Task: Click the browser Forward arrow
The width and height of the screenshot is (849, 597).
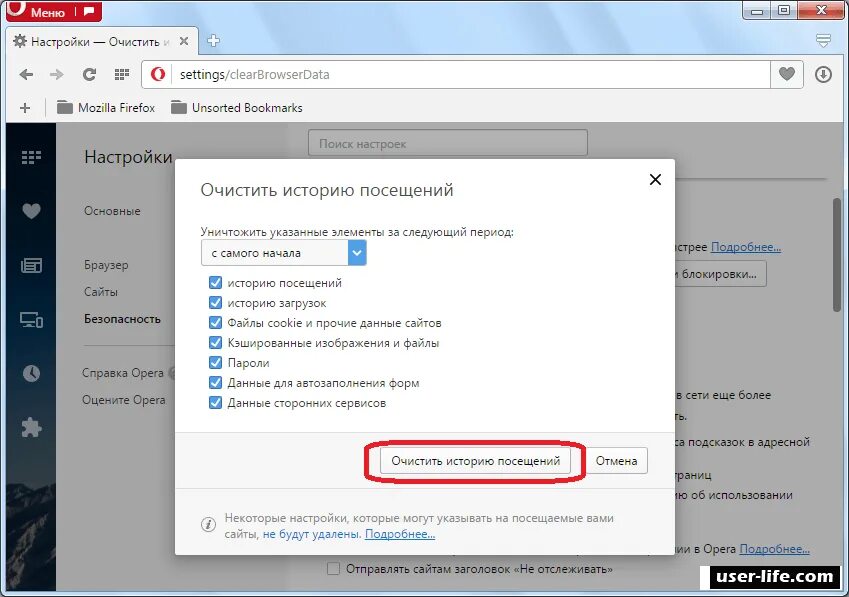Action: (x=57, y=74)
